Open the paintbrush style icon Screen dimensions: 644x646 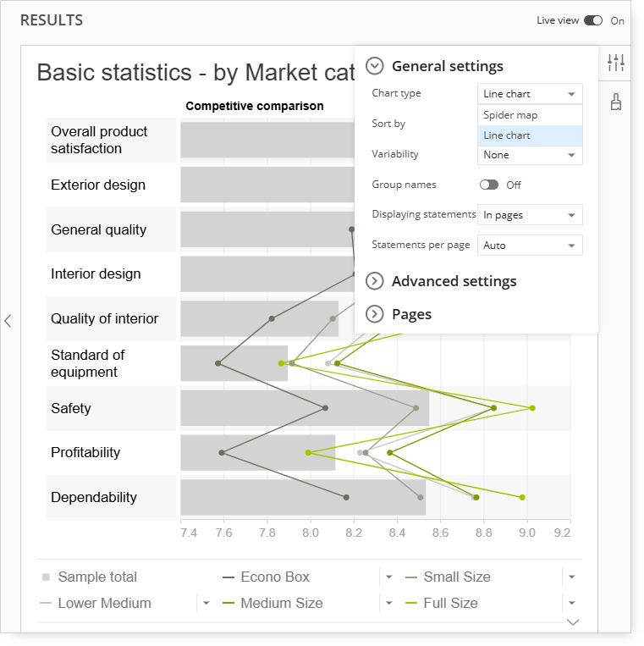pos(615,102)
